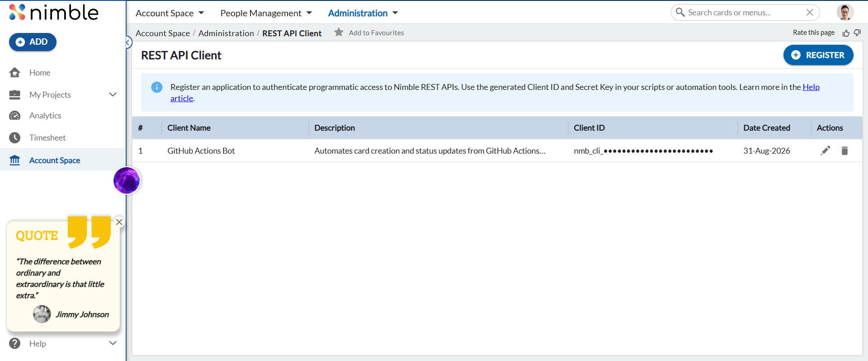Screen dimensions: 868x361
Task: Click the Client Name column header
Action: [189, 128]
